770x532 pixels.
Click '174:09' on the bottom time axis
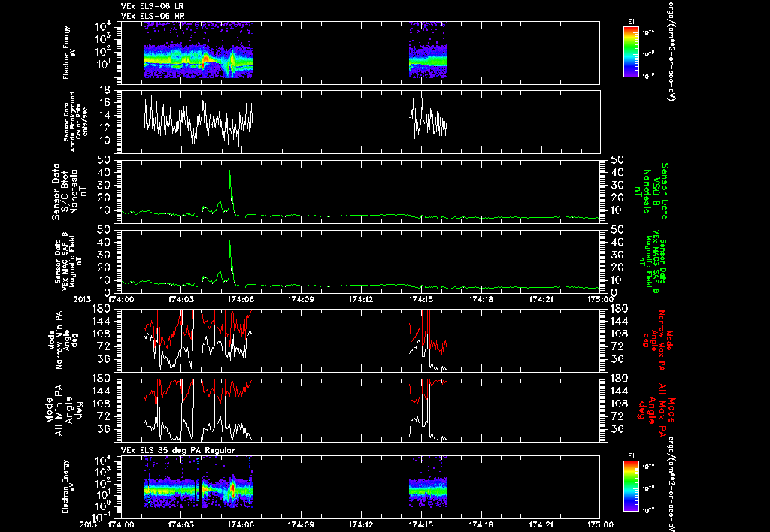point(301,524)
